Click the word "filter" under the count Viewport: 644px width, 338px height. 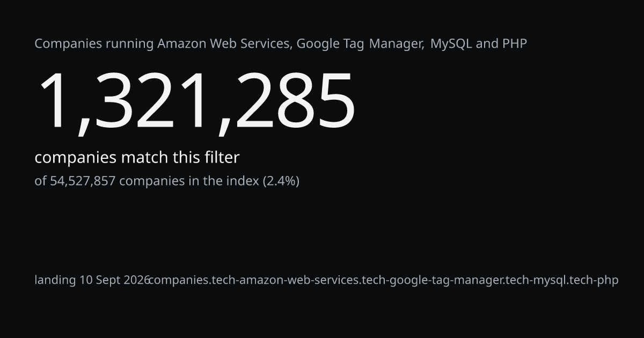222,157
